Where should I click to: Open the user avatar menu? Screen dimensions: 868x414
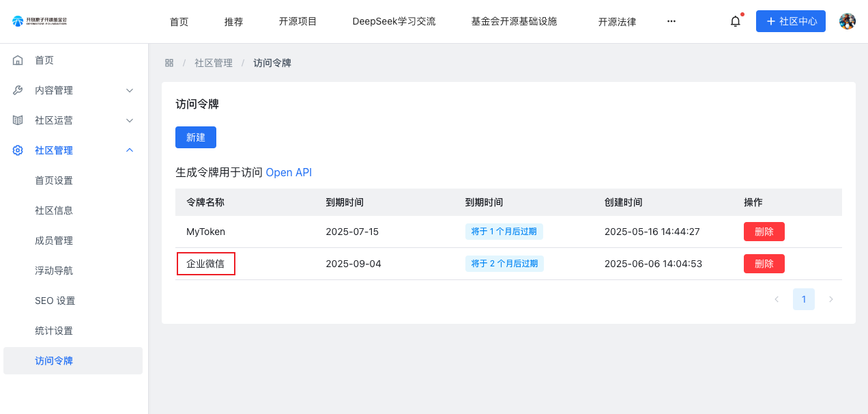[x=847, y=21]
